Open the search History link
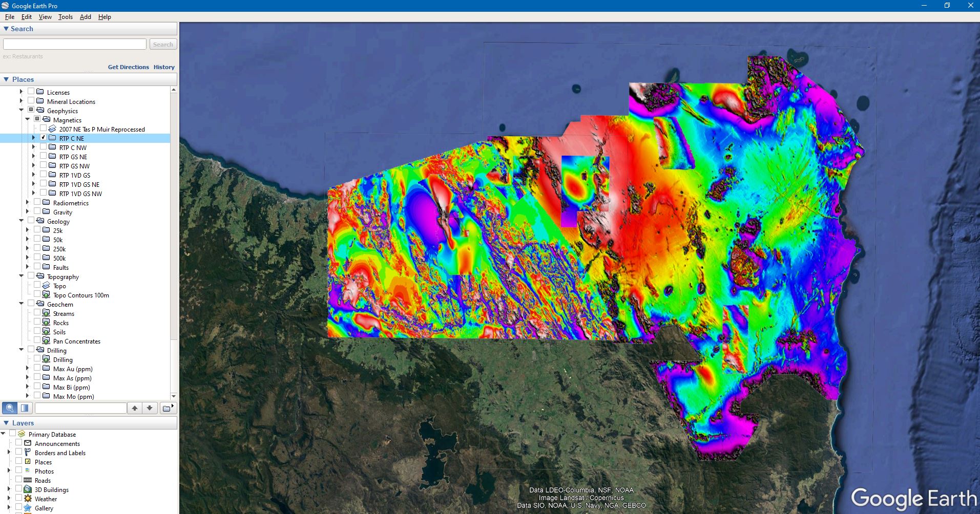The image size is (980, 514). (164, 67)
